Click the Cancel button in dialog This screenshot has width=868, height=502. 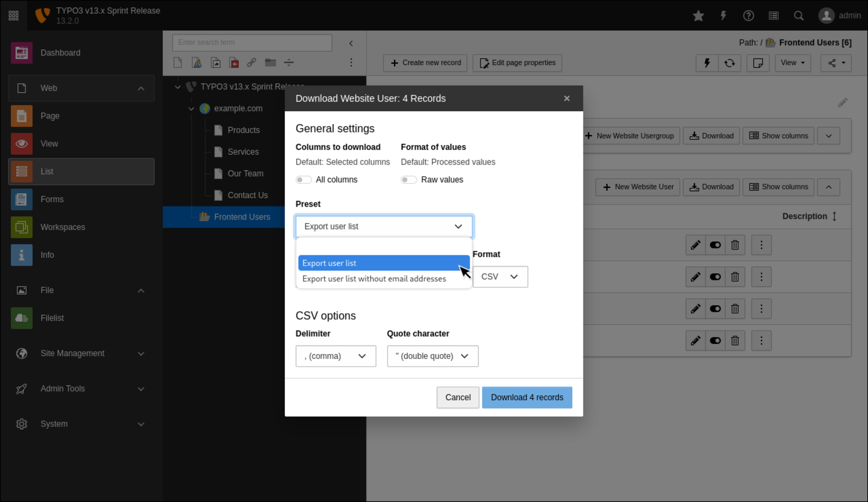coord(458,398)
